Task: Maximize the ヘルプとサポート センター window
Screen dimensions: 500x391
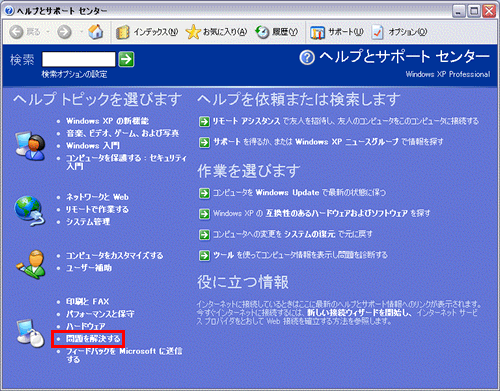Action: pyautogui.click(x=474, y=11)
